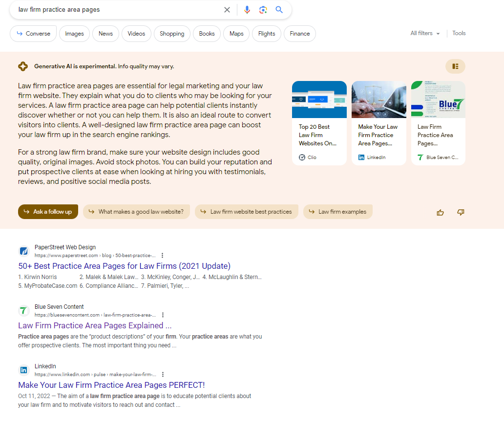
Task: Toggle the generative AI layout view icon
Action: coord(455,66)
